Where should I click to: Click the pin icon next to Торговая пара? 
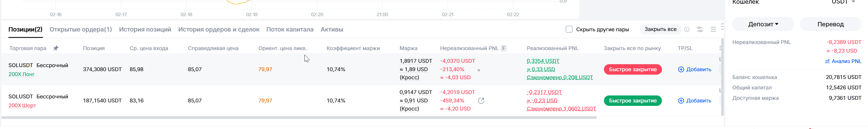click(56, 48)
